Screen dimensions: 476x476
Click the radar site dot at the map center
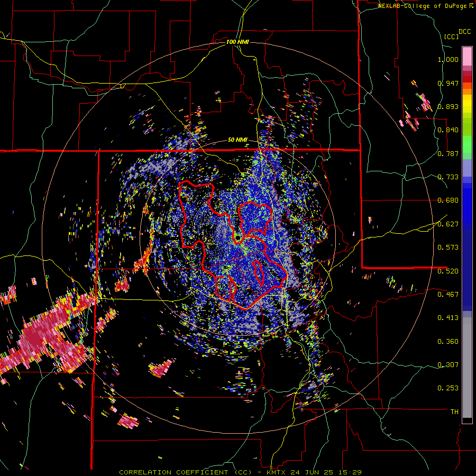pyautogui.click(x=237, y=237)
